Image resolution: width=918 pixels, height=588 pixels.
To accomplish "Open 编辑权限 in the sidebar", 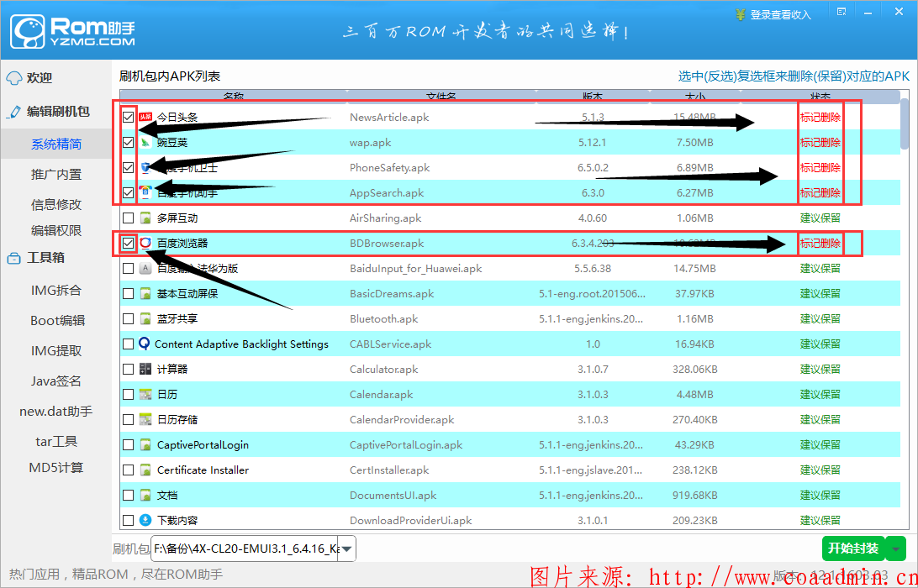I will point(56,230).
